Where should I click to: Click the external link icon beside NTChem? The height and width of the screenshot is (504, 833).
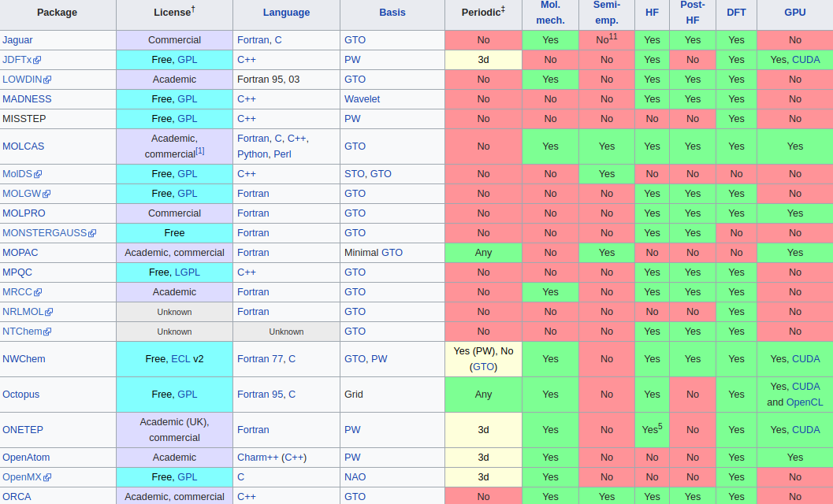tap(47, 332)
